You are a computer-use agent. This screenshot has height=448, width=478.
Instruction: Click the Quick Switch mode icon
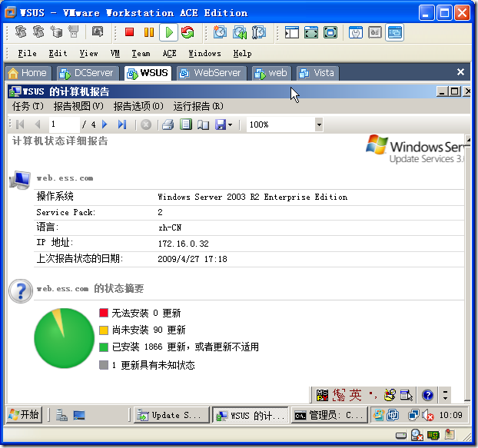[x=330, y=32]
